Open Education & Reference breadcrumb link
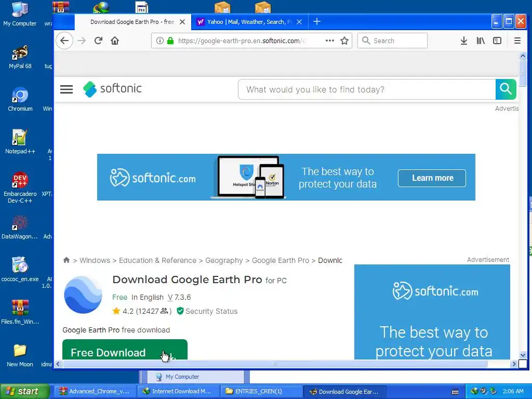Screen dimensions: 532x399 tap(157, 260)
